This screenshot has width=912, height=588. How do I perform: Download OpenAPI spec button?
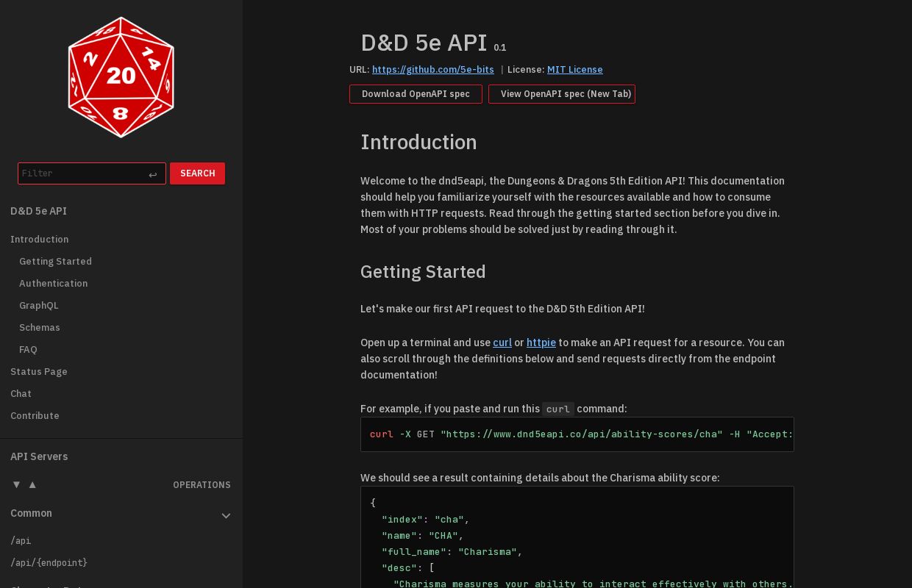[x=416, y=94]
